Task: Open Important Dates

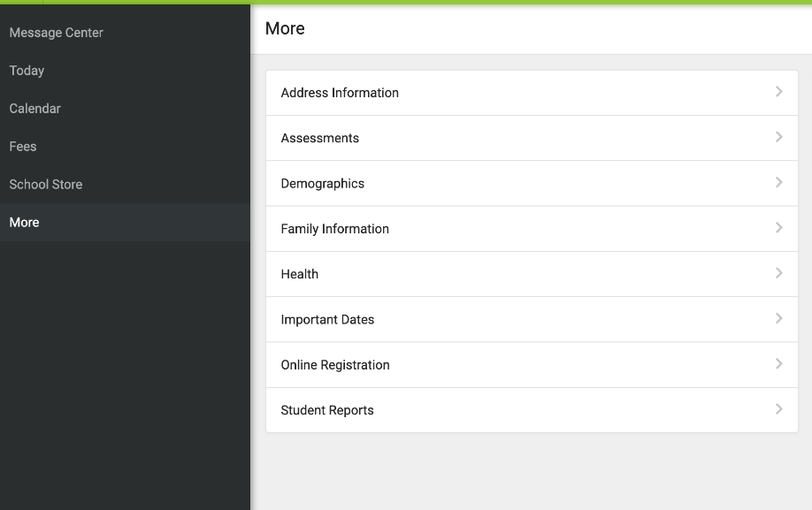Action: (x=532, y=320)
